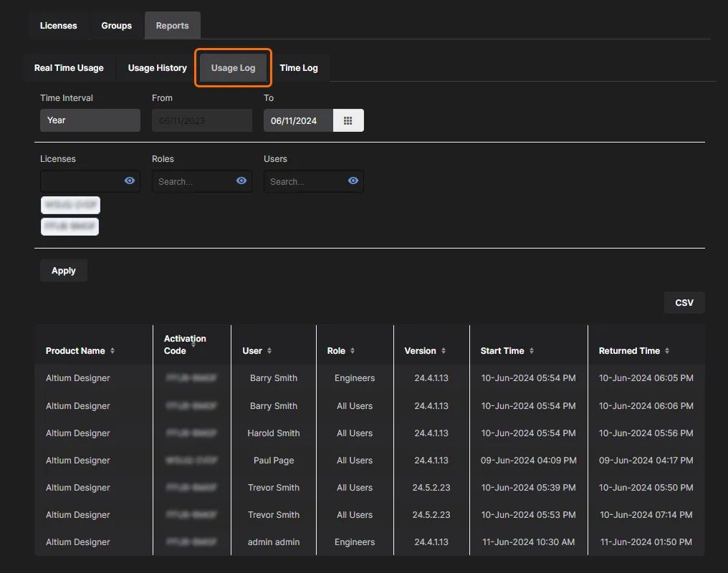Click Altium Designer in admin admin row
The image size is (728, 573).
click(78, 542)
